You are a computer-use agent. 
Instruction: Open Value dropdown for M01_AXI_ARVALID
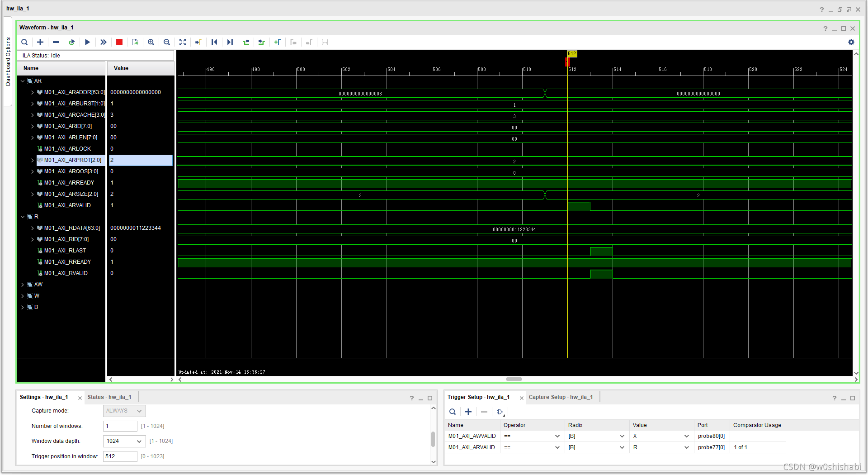pos(687,447)
